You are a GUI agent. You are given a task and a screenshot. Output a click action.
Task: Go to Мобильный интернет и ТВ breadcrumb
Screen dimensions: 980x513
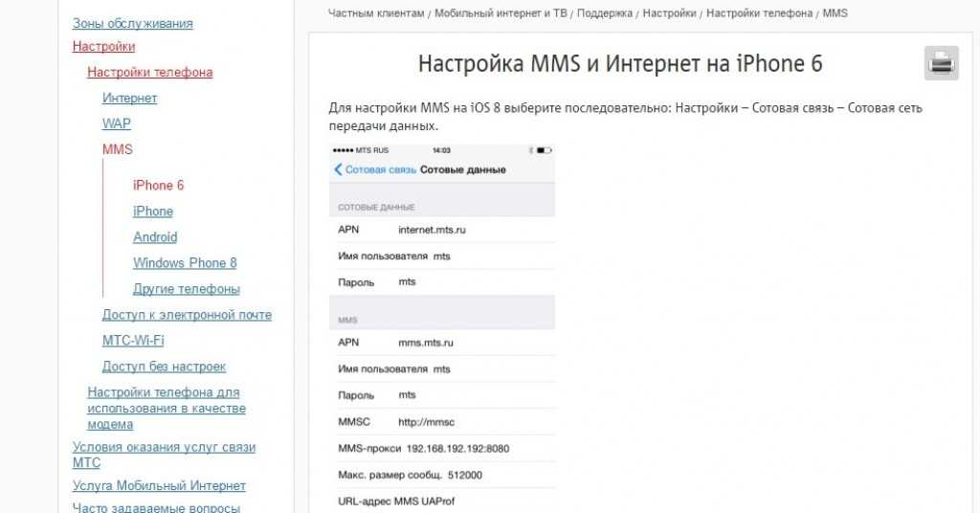coord(501,13)
